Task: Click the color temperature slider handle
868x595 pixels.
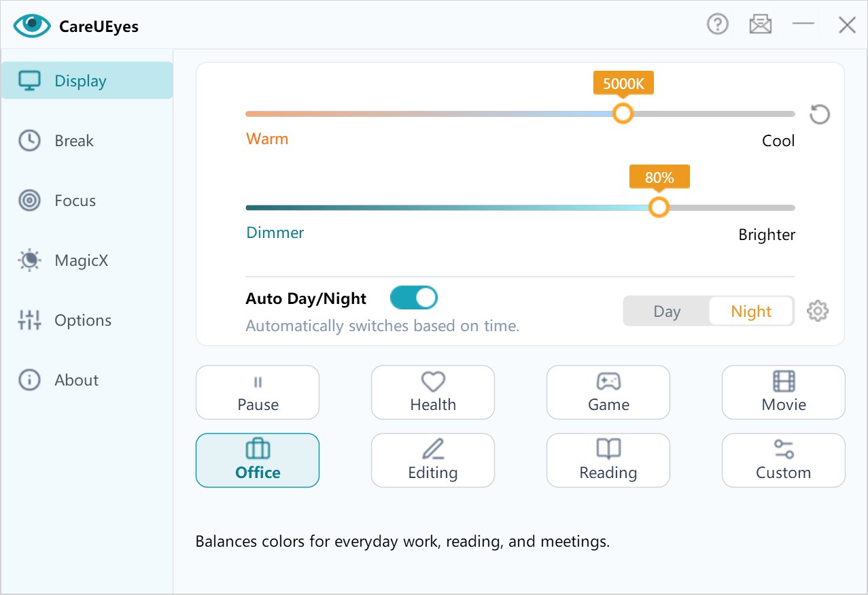Action: (x=623, y=114)
